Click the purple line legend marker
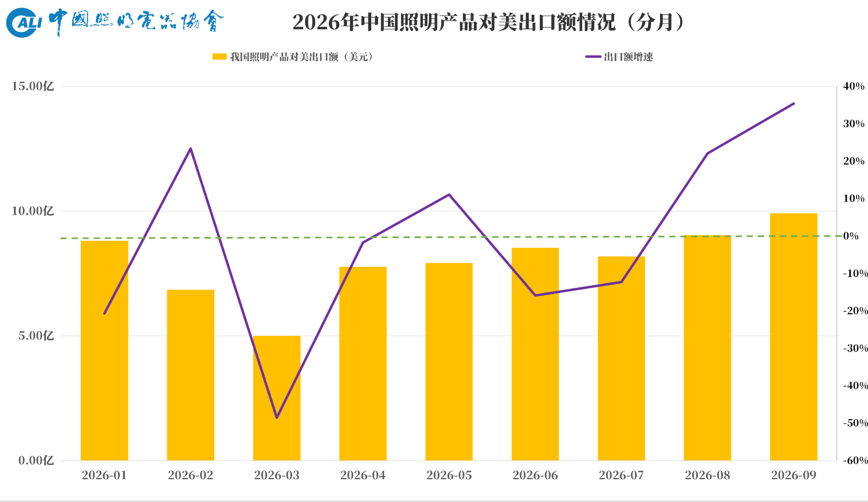This screenshot has height=502, width=868. tap(594, 57)
